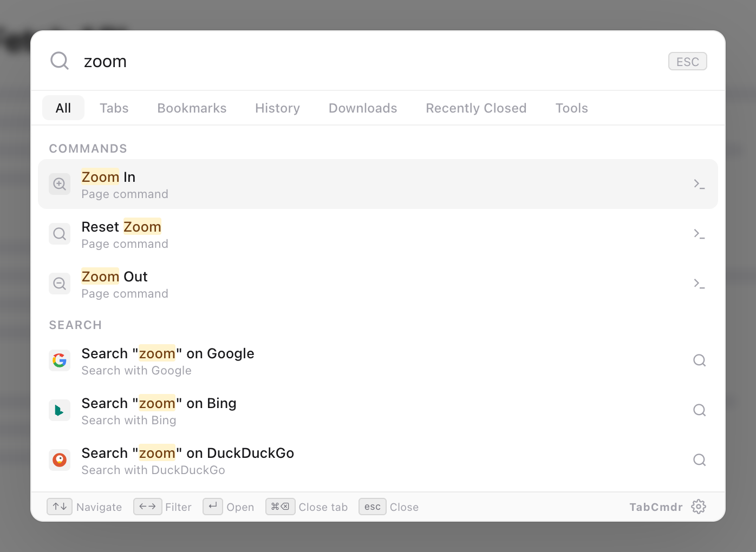Screen dimensions: 756x552
Task: Select the All tab
Action: pyautogui.click(x=63, y=108)
